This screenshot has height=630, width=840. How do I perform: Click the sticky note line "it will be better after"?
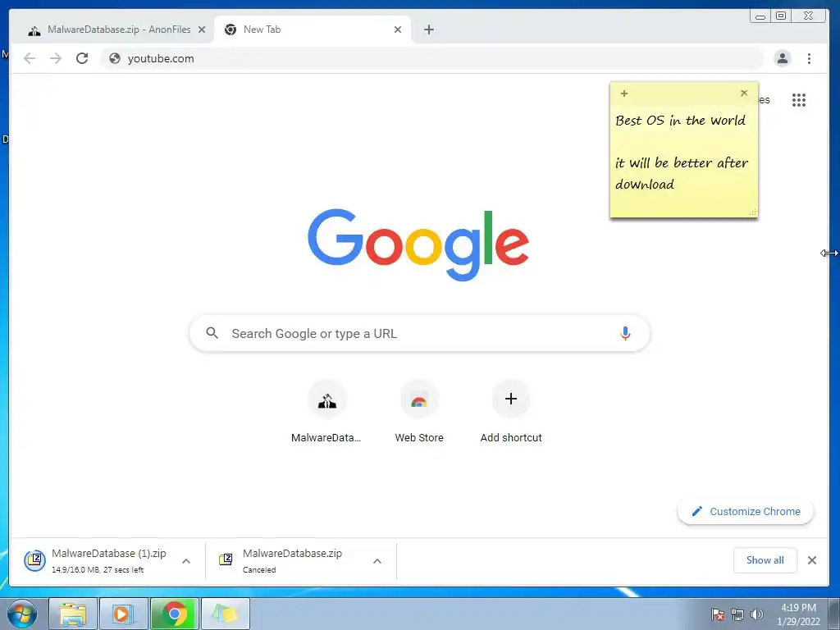tap(682, 163)
